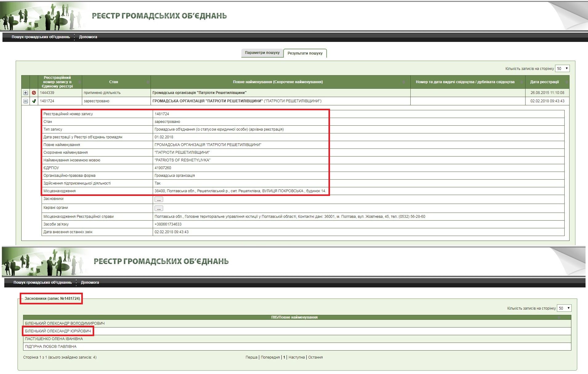The width and height of the screenshot is (588, 374).
Task: Open records-per-page dropdown in Засновники panel
Action: click(564, 308)
